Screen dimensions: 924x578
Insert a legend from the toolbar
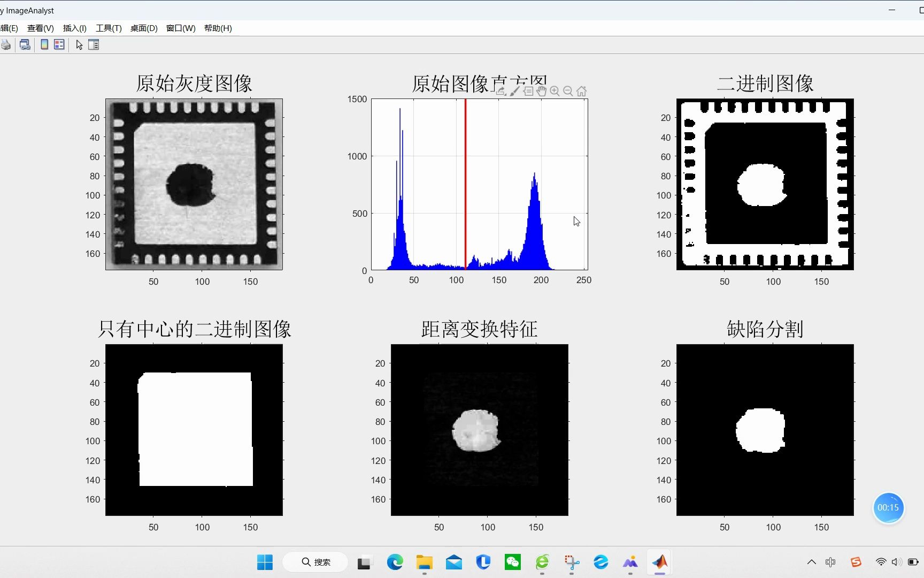pyautogui.click(x=59, y=45)
